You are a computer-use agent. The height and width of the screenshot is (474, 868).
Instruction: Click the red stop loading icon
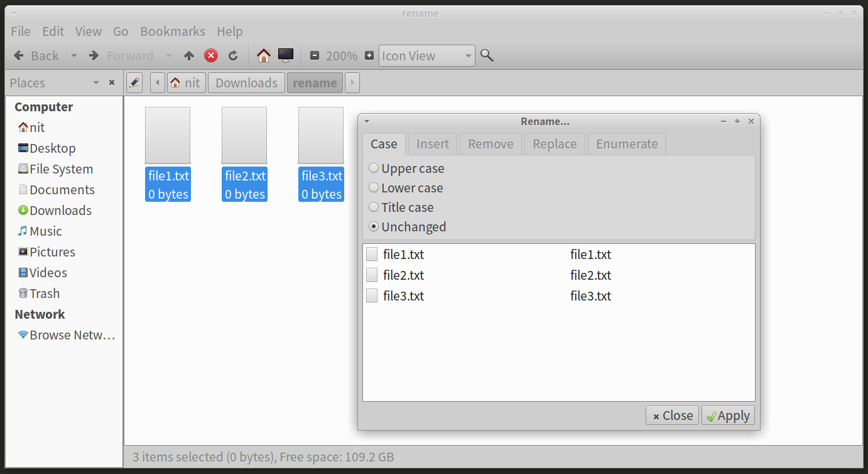pyautogui.click(x=210, y=55)
